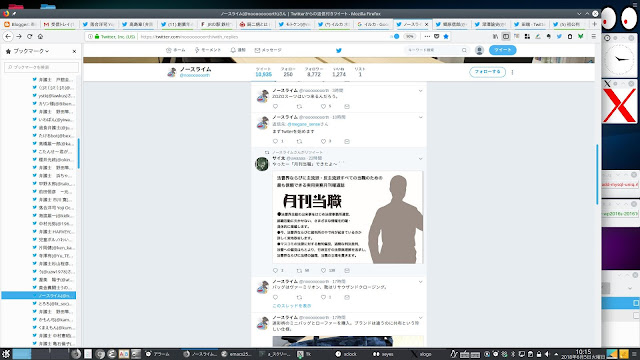Switch to the Blogger browser tab
The image size is (640, 360).
tap(20, 24)
